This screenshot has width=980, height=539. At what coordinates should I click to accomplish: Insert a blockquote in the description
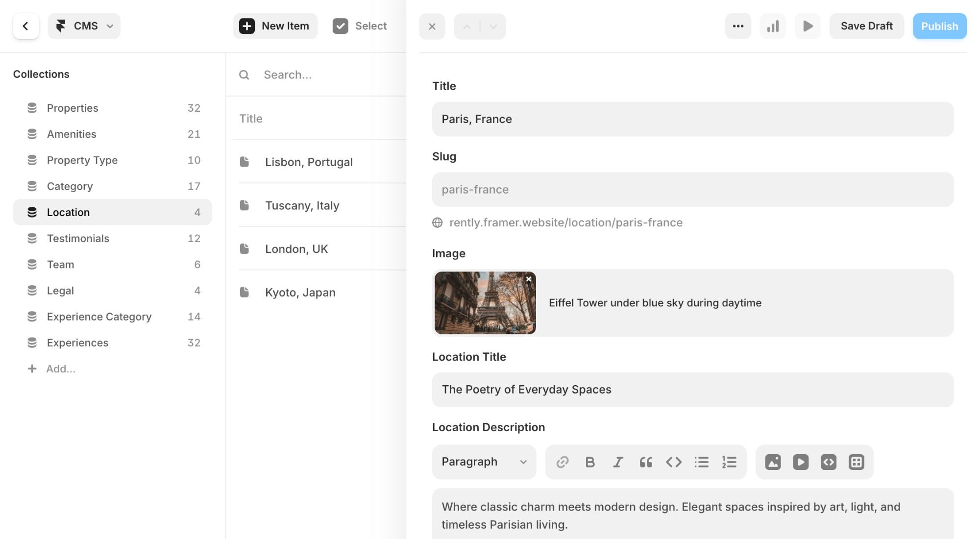click(646, 462)
